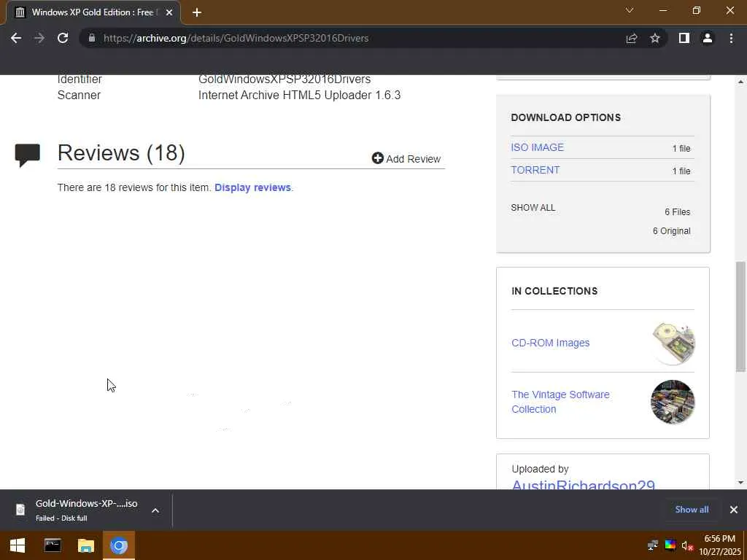Image resolution: width=747 pixels, height=560 pixels.
Task: Open the Display reviews link
Action: tap(252, 187)
